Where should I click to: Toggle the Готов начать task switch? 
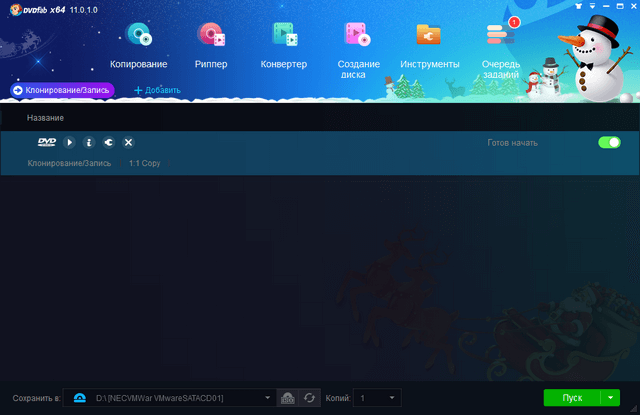coord(609,142)
